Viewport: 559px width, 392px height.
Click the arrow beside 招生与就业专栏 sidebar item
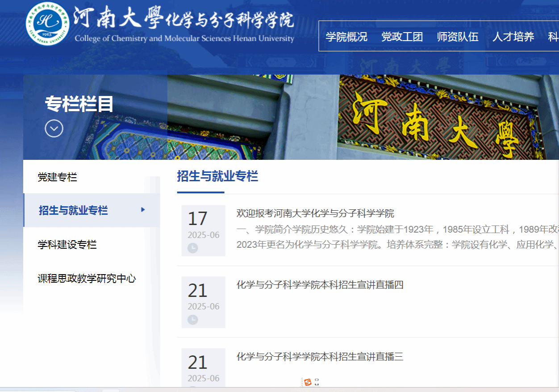pos(143,209)
